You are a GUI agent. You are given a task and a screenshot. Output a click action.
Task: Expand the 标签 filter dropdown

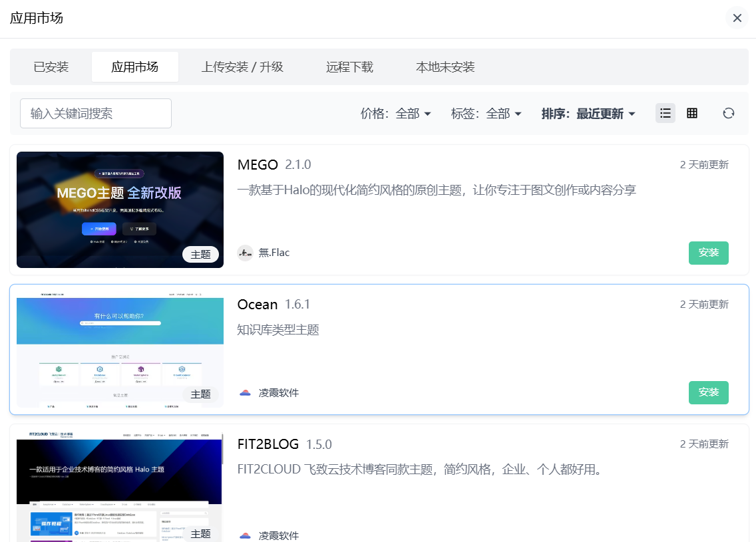click(486, 114)
